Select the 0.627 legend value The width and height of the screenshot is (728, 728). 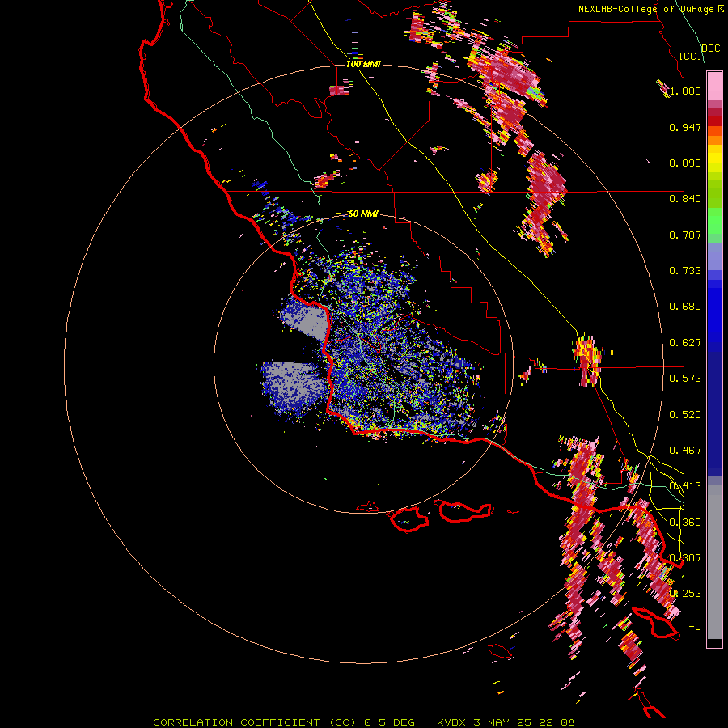pyautogui.click(x=685, y=343)
